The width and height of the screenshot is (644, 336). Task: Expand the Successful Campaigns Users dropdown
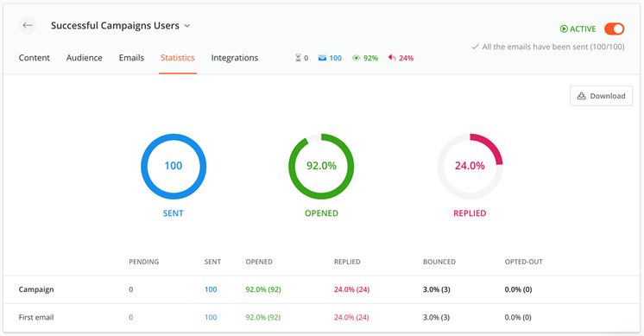pyautogui.click(x=186, y=25)
